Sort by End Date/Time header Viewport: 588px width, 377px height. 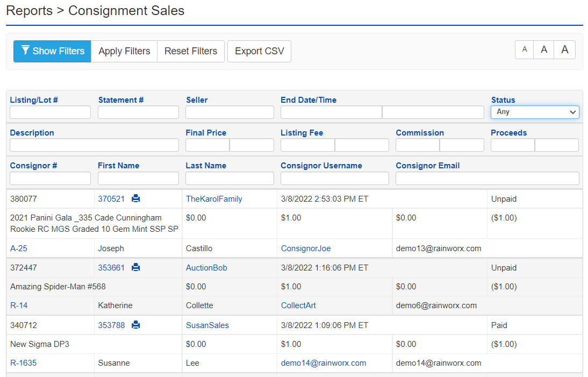[309, 100]
